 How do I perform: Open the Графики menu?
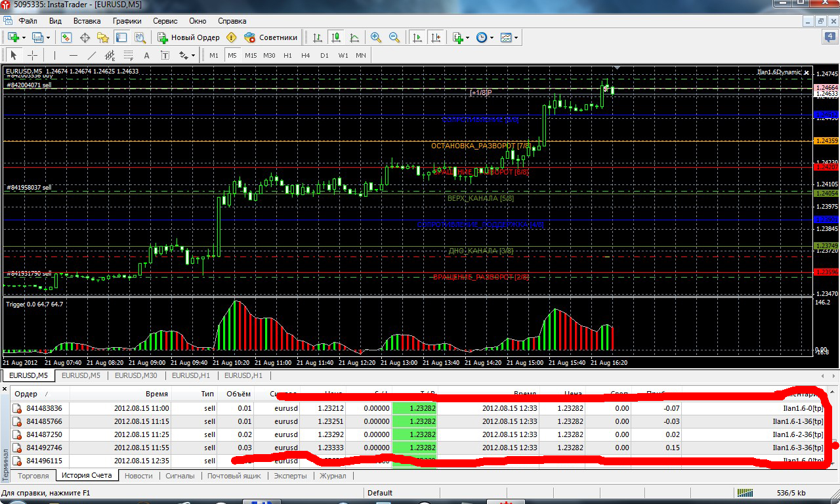(127, 21)
